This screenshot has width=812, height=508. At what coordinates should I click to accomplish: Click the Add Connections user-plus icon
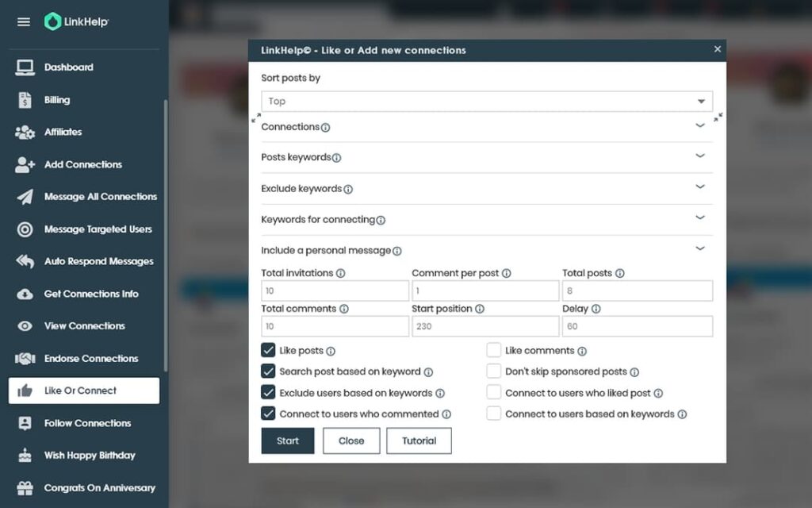(25, 165)
